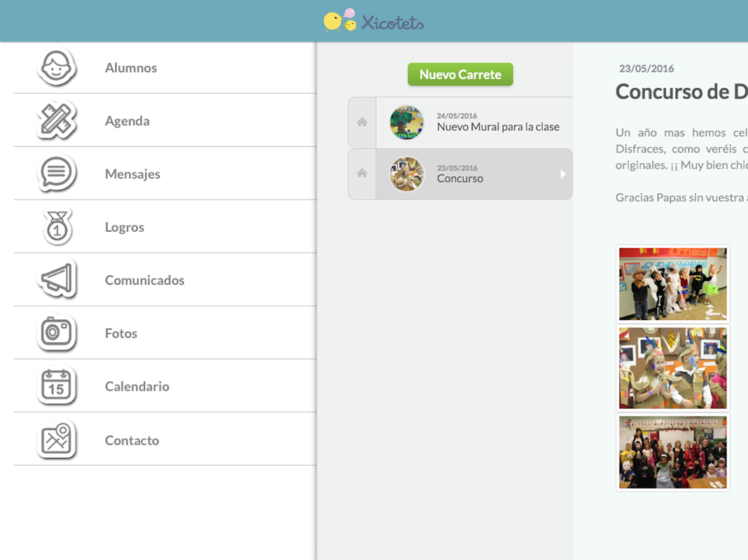Select the Logros medal icon

[57, 226]
